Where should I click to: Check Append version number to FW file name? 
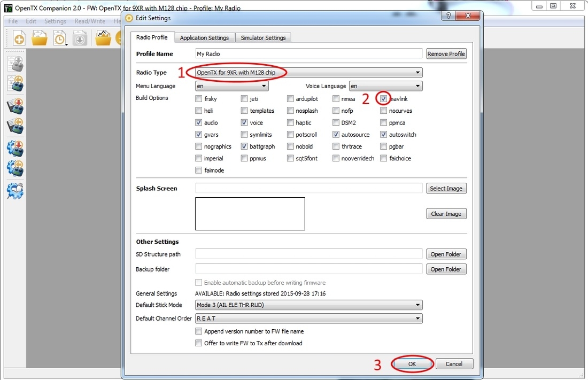point(199,331)
